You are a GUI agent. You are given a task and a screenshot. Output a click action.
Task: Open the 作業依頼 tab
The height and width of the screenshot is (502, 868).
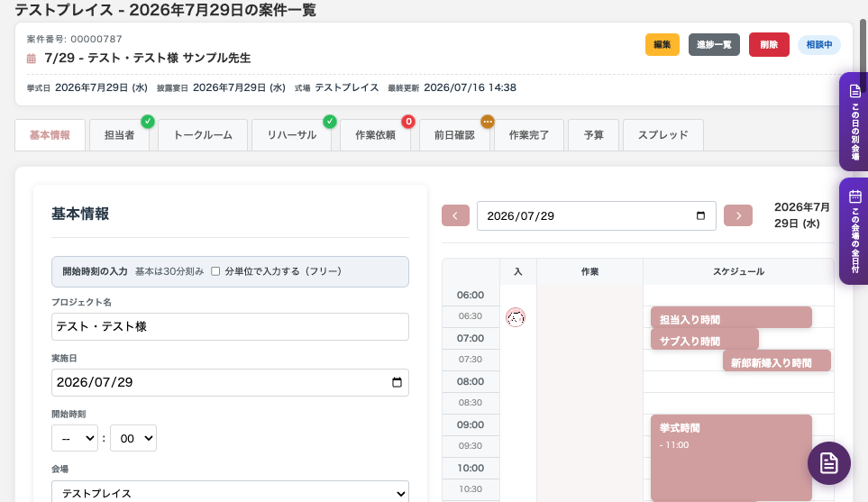click(x=375, y=135)
